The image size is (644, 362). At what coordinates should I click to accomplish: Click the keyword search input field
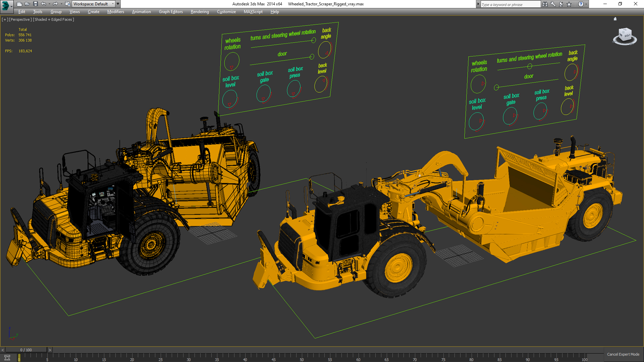[x=510, y=4]
